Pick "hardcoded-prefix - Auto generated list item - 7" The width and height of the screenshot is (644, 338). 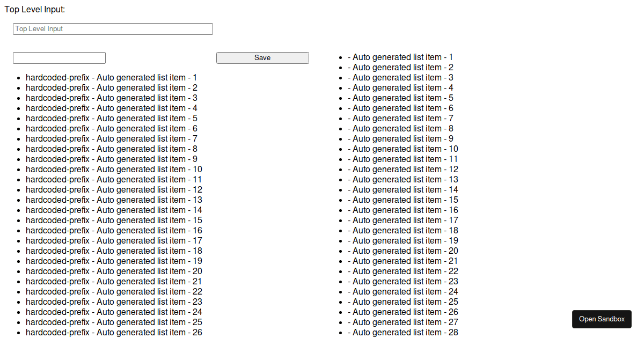pos(112,139)
